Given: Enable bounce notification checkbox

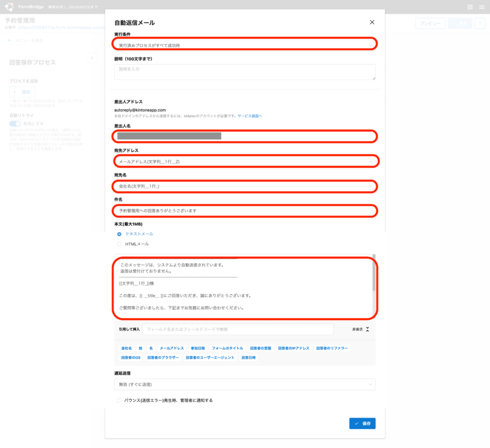Looking at the screenshot, I should (x=120, y=400).
